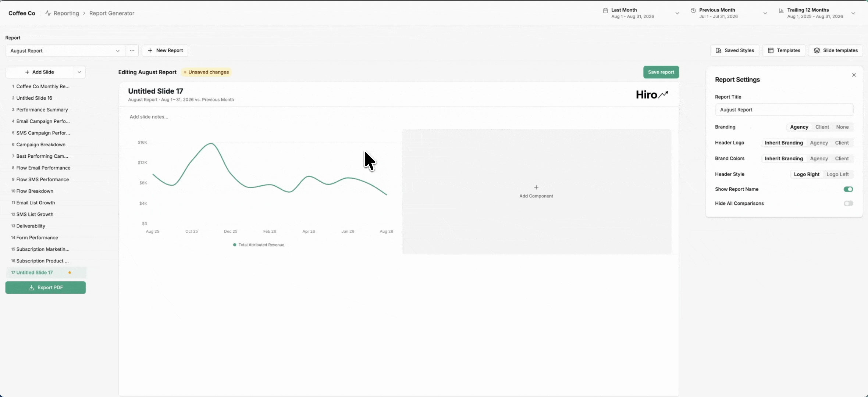Image resolution: width=868 pixels, height=397 pixels.
Task: Enable Hide All Comparisons toggle
Action: coord(848,203)
